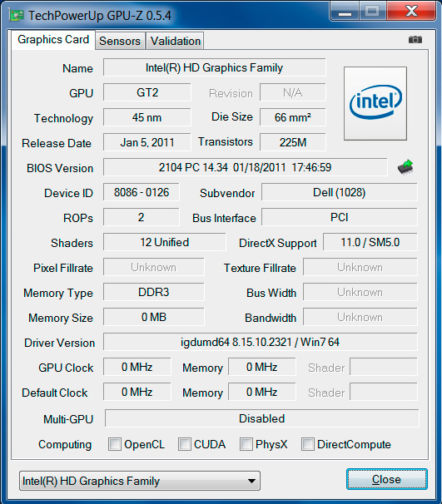Check the PhysX checkbox
The width and height of the screenshot is (442, 504).
point(246,444)
